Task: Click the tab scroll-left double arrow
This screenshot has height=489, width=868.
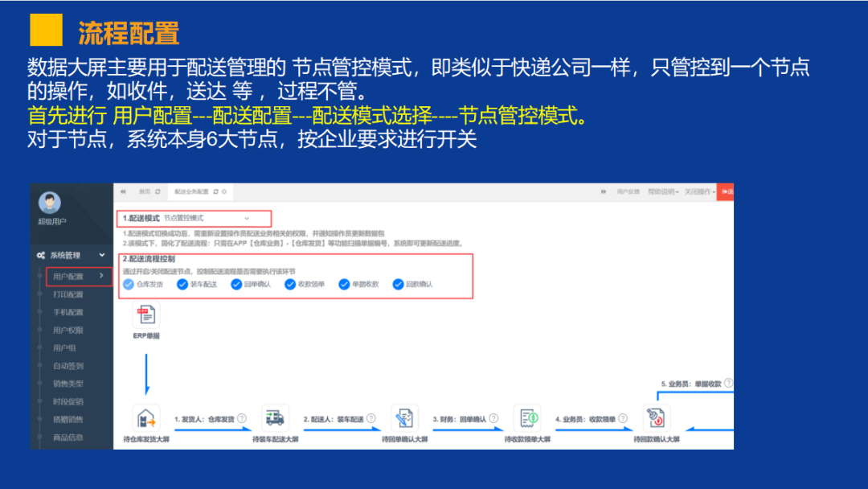Action: (123, 191)
